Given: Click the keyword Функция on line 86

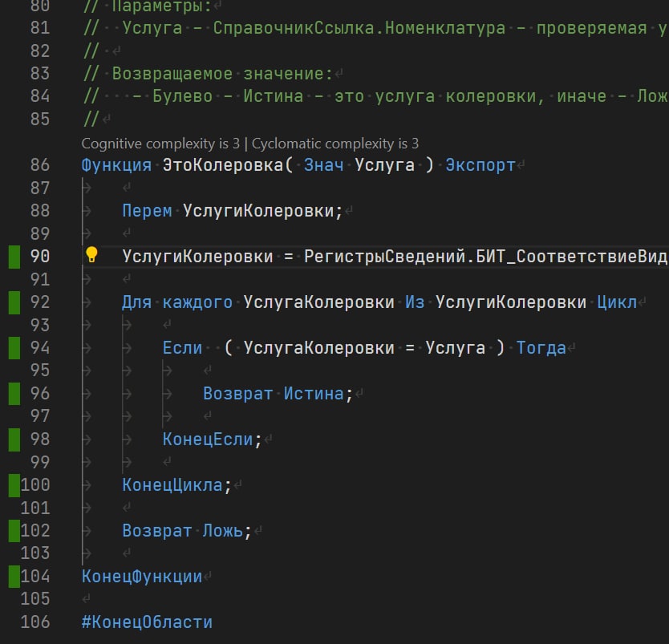Looking at the screenshot, I should (116, 165).
